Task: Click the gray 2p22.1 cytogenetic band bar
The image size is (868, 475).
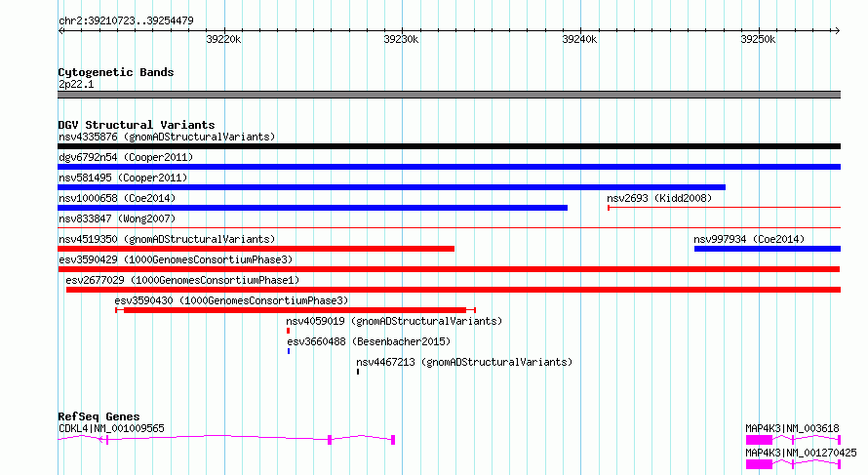Action: [x=449, y=95]
